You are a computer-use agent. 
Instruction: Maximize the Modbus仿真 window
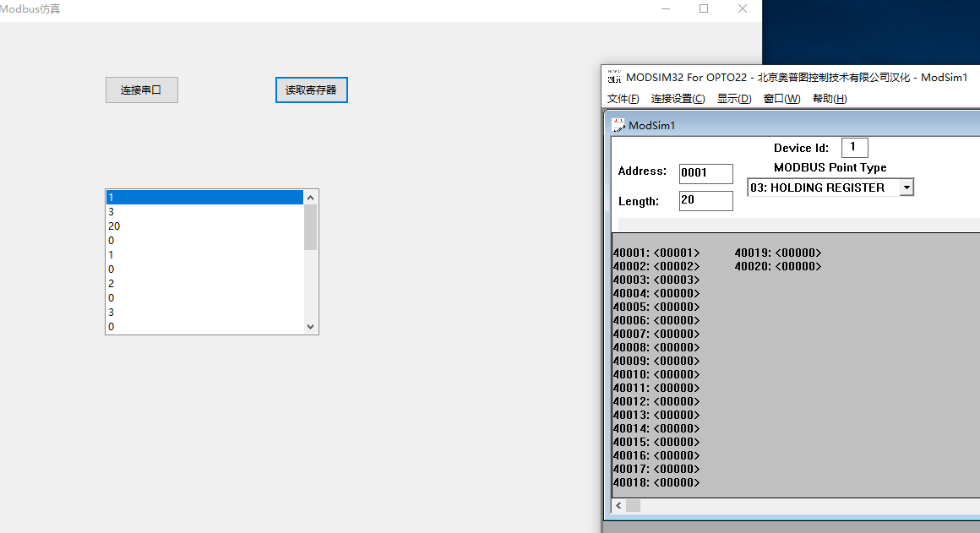[x=704, y=8]
